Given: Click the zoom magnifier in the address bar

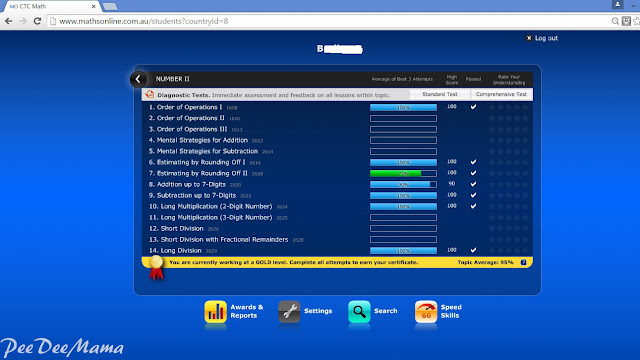Looking at the screenshot, I should point(615,21).
